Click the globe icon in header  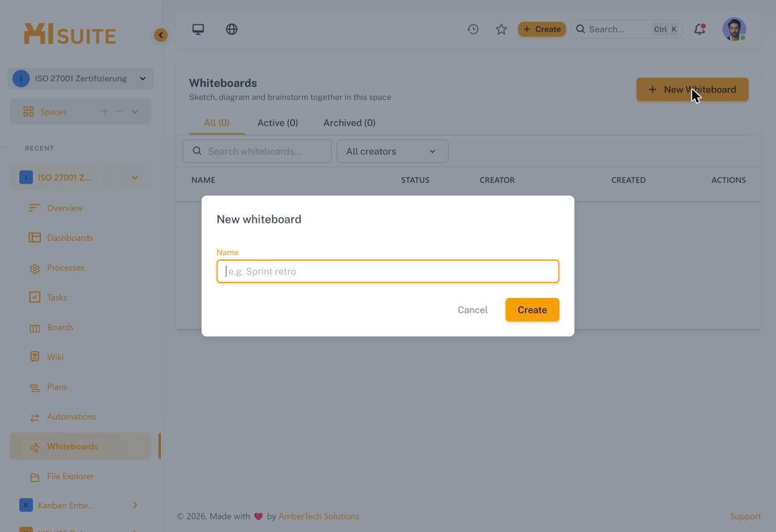(232, 29)
